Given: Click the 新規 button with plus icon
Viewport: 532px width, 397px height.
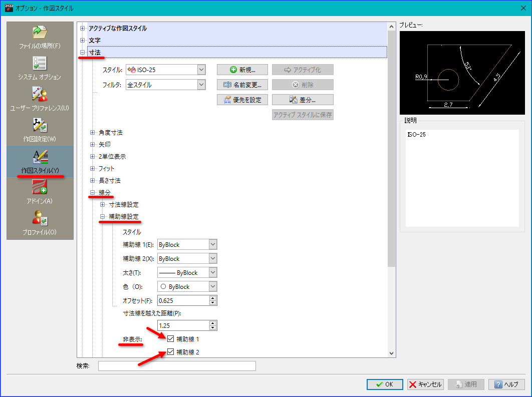Looking at the screenshot, I should coord(242,70).
